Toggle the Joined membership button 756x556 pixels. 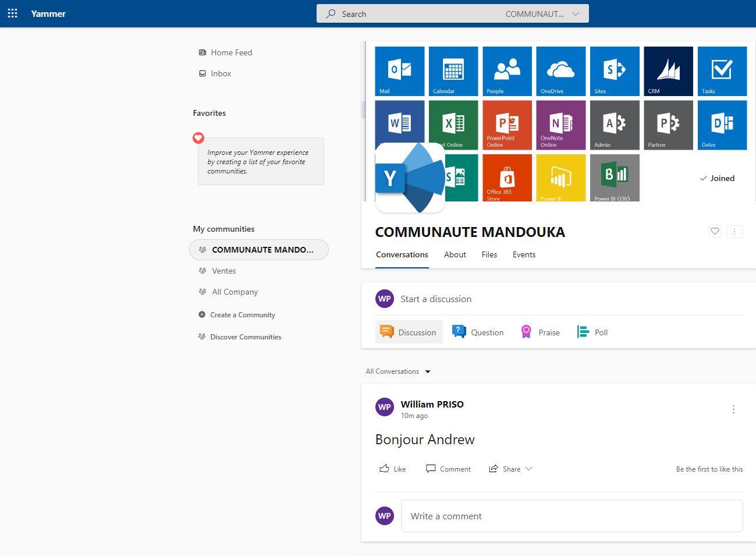coord(717,178)
